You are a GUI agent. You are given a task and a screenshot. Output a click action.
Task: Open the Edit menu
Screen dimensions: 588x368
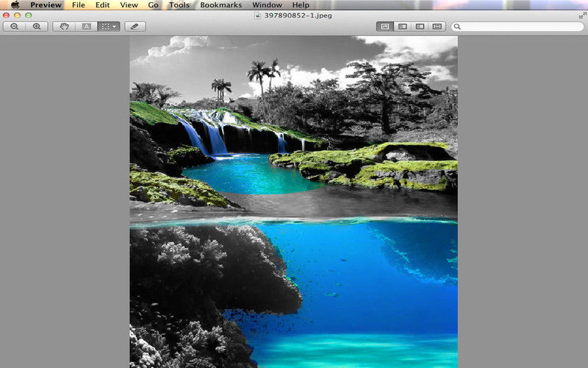click(x=102, y=5)
